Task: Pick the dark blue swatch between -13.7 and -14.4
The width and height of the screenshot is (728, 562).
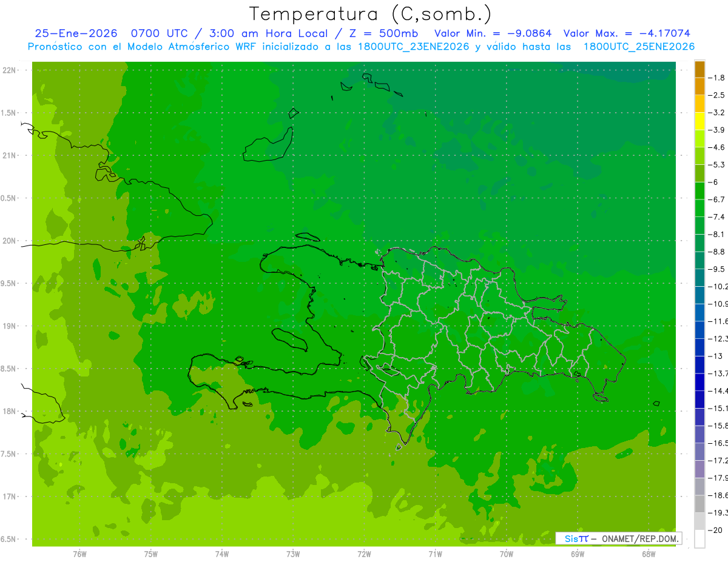Action: (x=699, y=382)
